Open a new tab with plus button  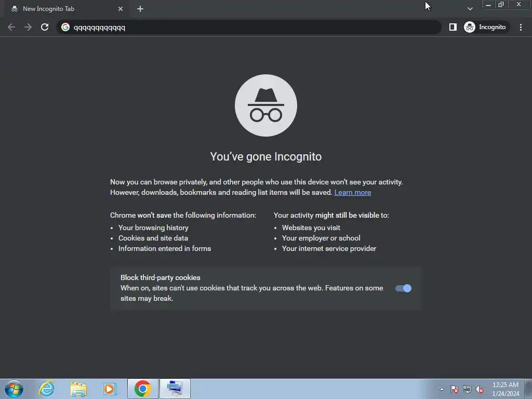pyautogui.click(x=140, y=9)
